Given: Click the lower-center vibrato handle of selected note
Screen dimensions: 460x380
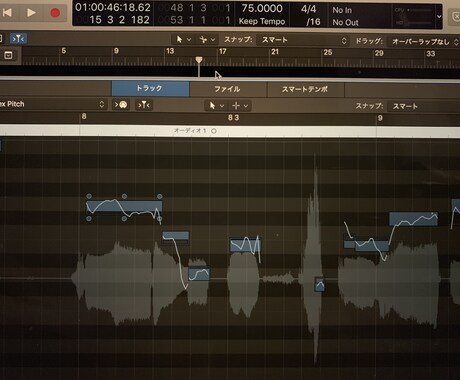Looking at the screenshot, I should 124,219.
